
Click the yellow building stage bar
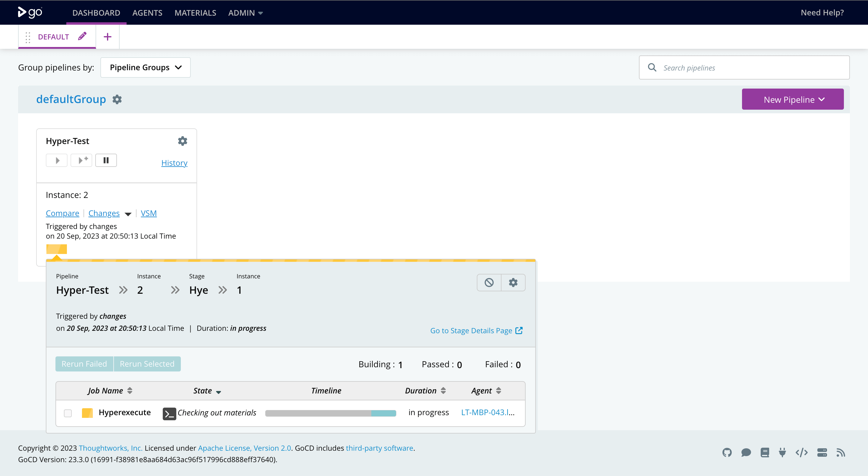pyautogui.click(x=56, y=249)
